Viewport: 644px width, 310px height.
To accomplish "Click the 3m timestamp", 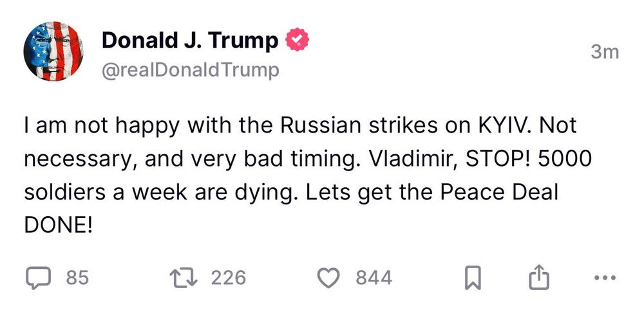I will [605, 53].
